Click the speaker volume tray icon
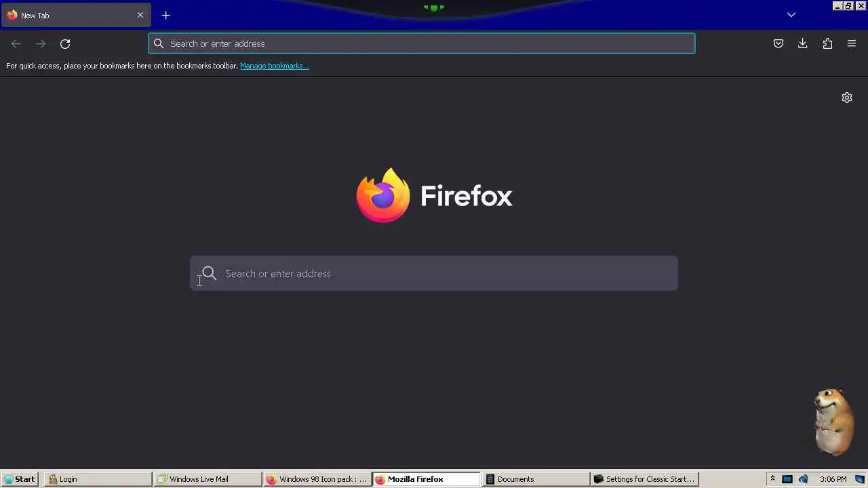 tap(804, 479)
